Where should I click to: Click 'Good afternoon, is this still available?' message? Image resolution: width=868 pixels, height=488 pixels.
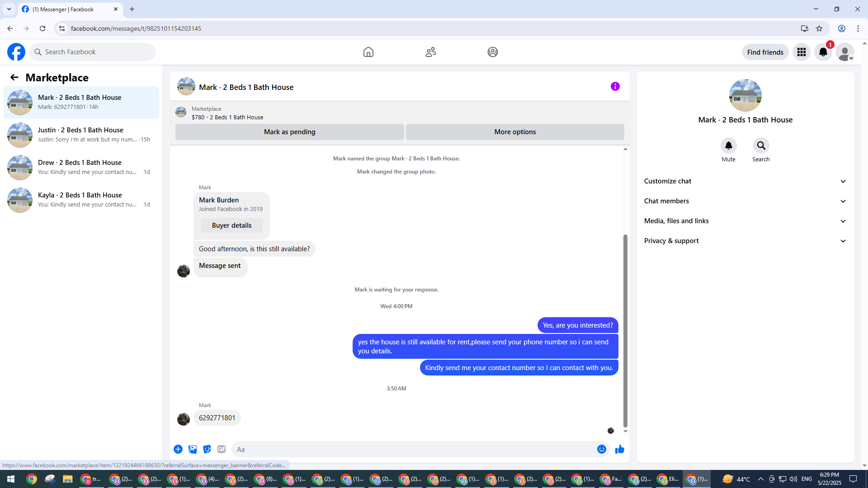[255, 249]
